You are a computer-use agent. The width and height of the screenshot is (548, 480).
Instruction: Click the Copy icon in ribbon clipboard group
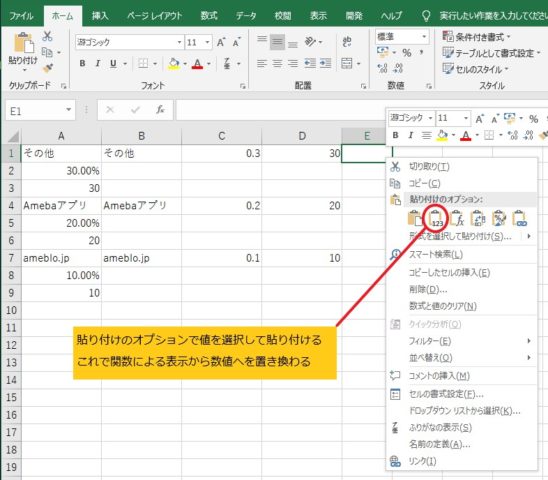point(47,52)
